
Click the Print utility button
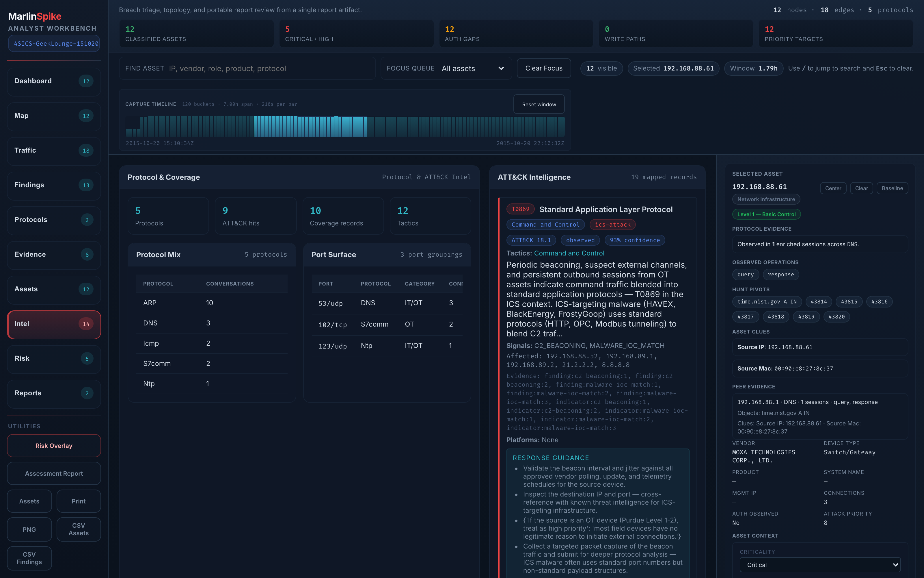(x=79, y=501)
